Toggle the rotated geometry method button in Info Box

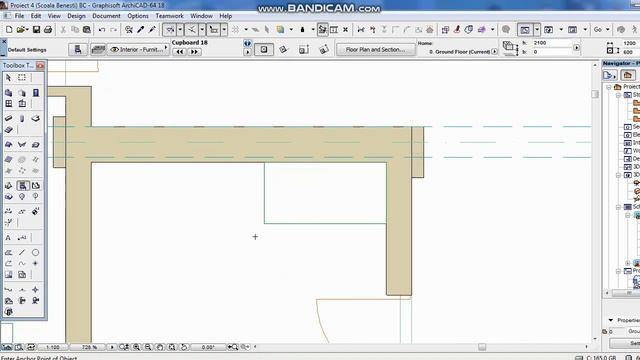click(283, 50)
